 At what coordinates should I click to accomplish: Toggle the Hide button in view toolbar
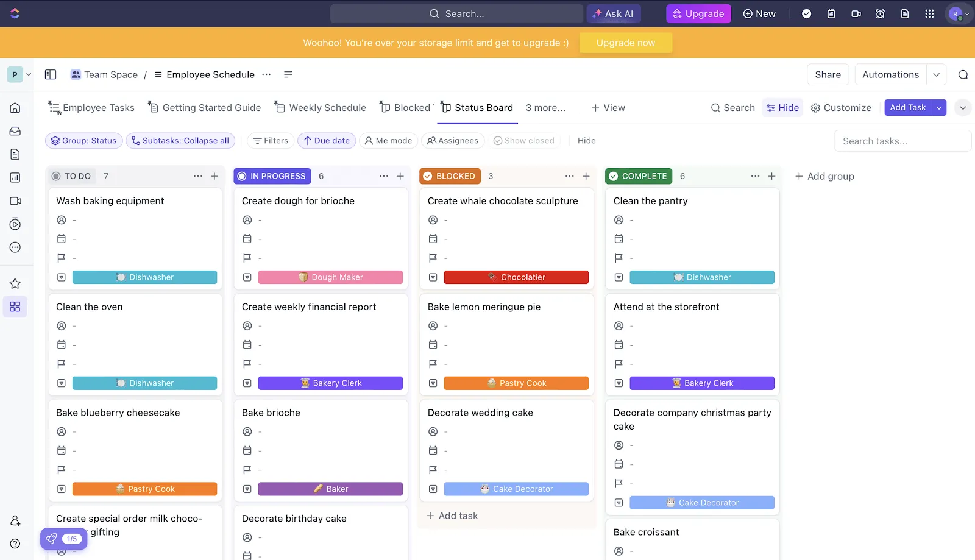pos(782,108)
